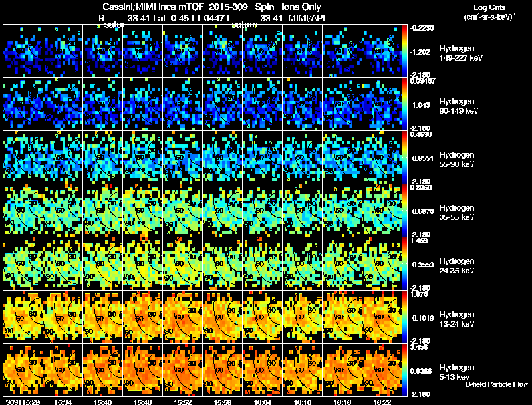Select the 24-35 keV panel at 15:28
The image size is (532, 405).
pos(23,264)
